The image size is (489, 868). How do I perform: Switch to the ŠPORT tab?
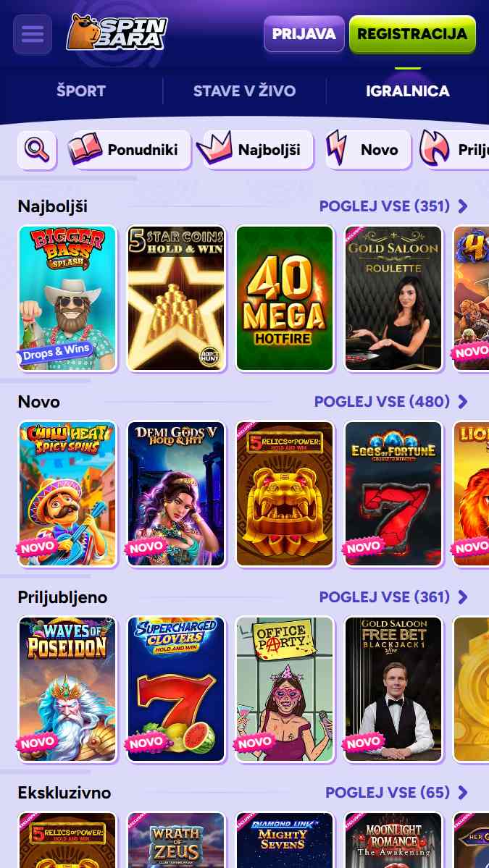click(x=81, y=90)
